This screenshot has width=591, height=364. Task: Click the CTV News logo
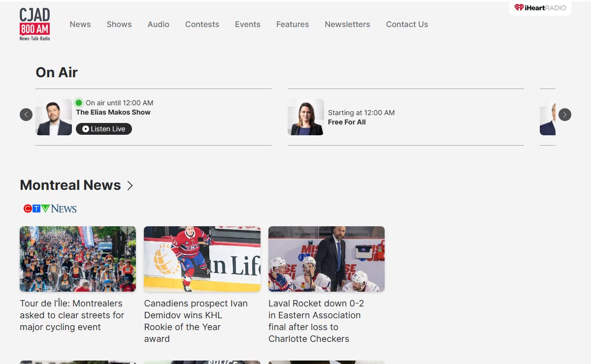50,209
